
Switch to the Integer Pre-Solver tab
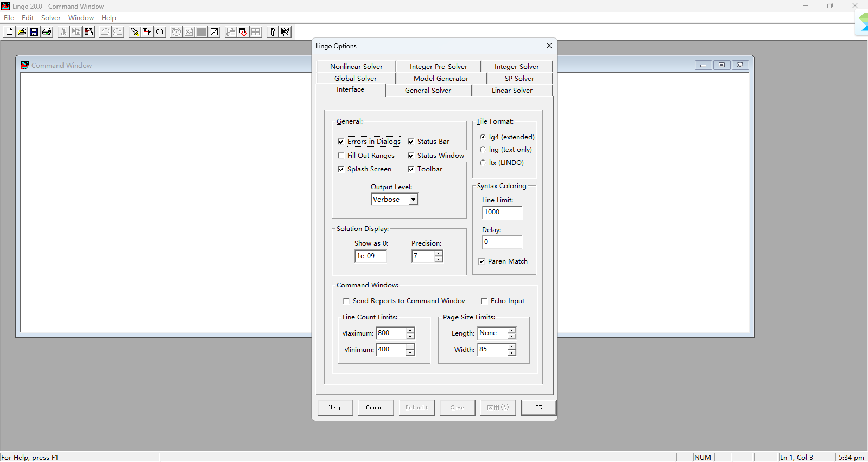(439, 67)
